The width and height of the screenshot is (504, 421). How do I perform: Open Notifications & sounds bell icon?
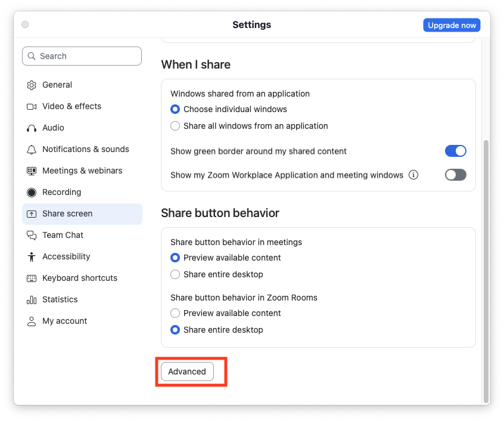click(31, 149)
